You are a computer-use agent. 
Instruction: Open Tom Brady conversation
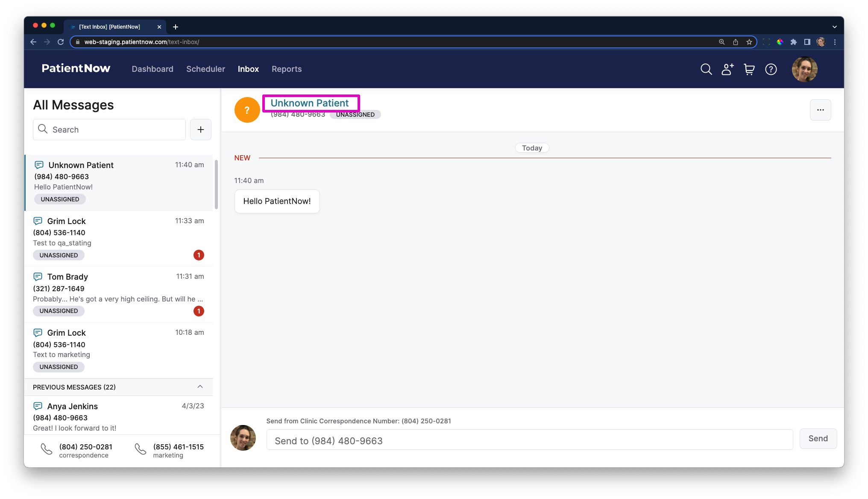pos(119,294)
